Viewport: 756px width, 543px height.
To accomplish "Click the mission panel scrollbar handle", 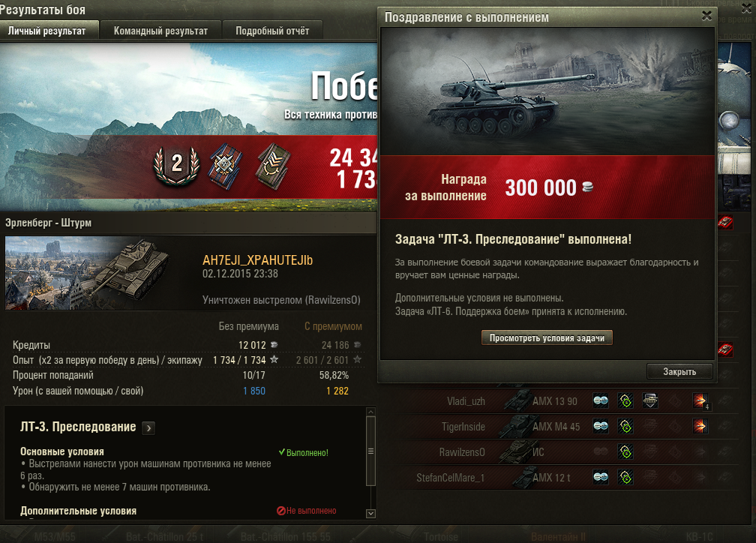I will [370, 451].
